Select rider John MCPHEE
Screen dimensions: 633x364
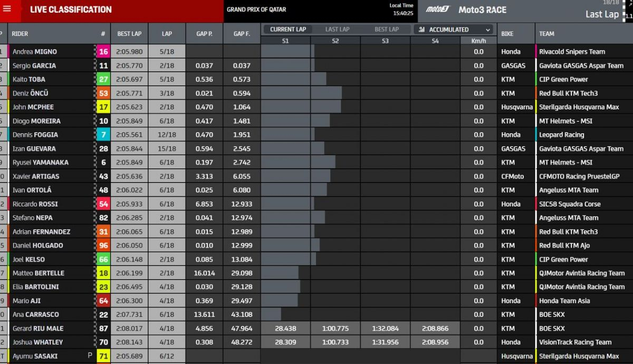[x=33, y=107]
